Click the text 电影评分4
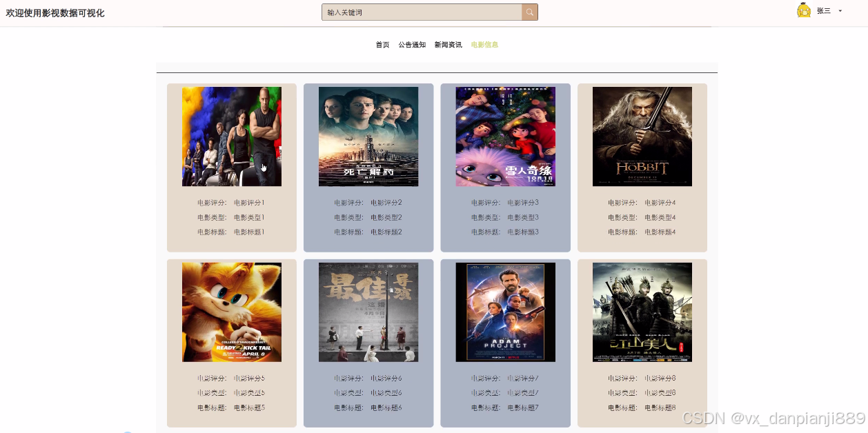 coord(660,203)
